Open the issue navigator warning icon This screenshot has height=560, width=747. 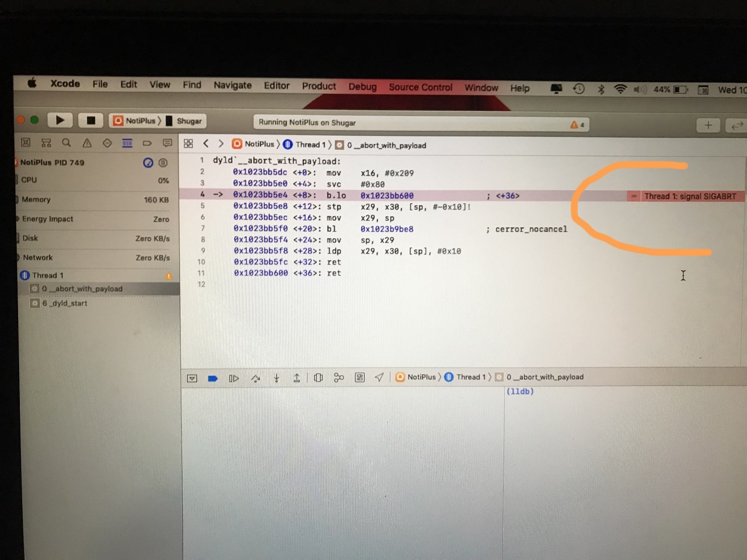(x=87, y=142)
